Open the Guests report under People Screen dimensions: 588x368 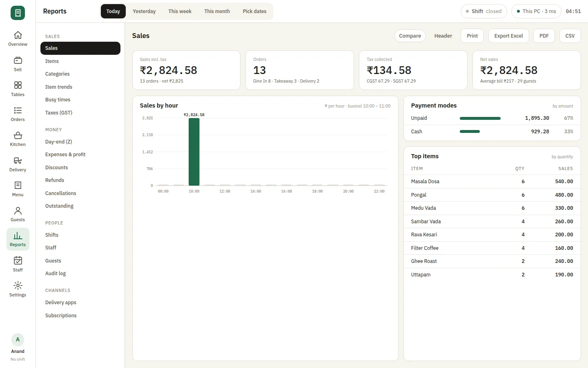coord(80,261)
